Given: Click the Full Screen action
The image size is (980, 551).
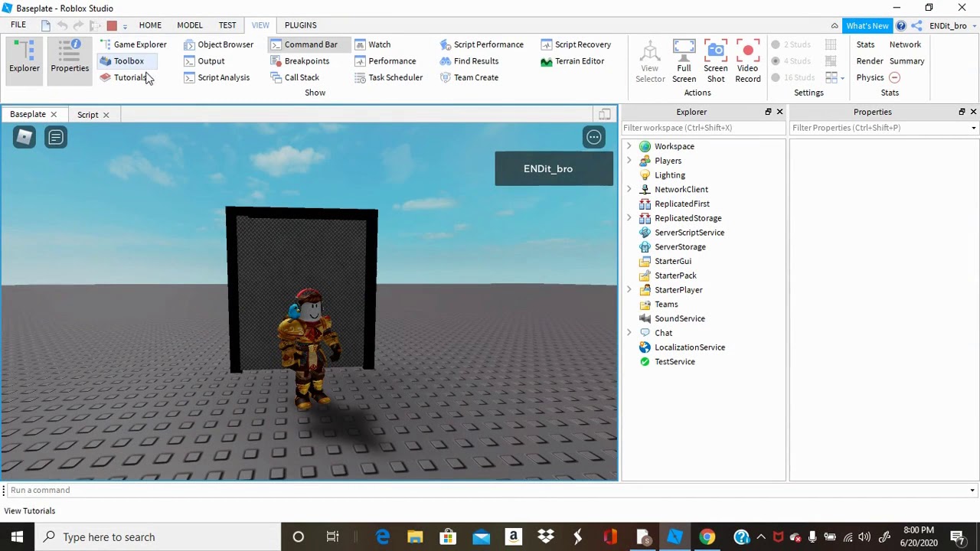Looking at the screenshot, I should click(684, 61).
